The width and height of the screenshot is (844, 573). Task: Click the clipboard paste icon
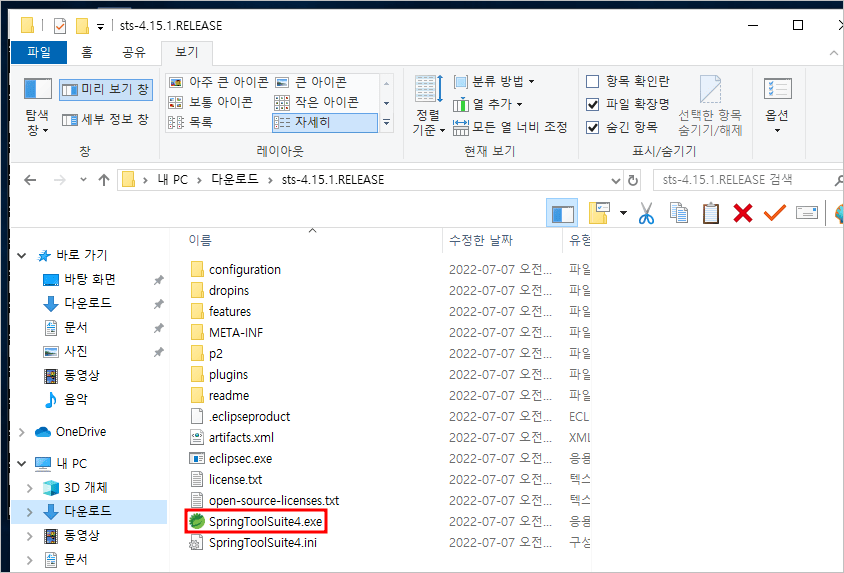point(711,213)
